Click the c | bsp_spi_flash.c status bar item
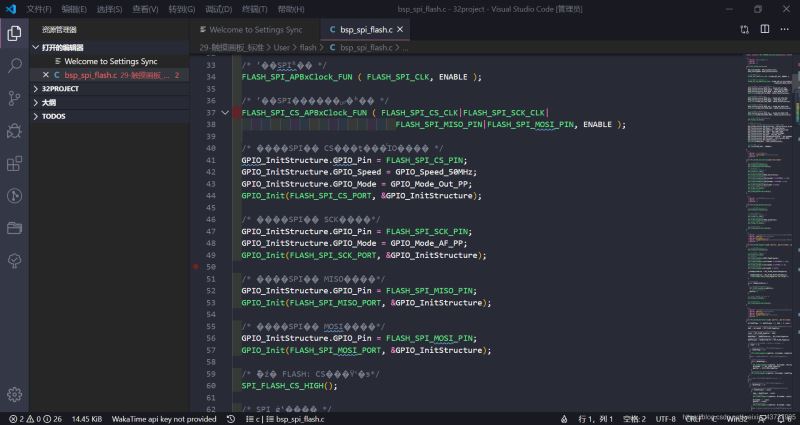800x425 pixels. tap(285, 419)
